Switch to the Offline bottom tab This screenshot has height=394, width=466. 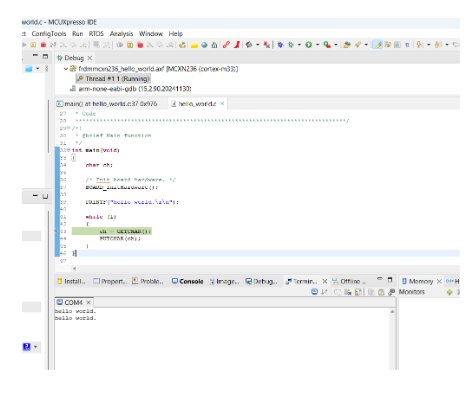[x=349, y=281]
